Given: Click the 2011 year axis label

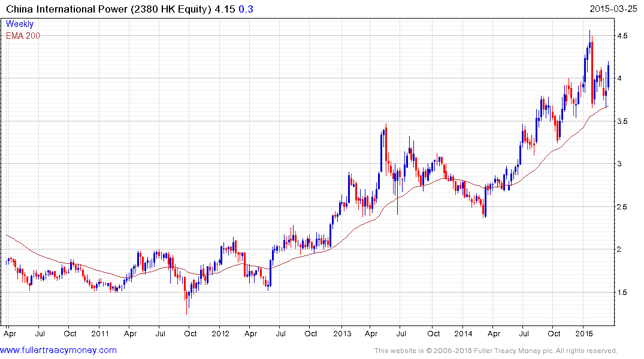Looking at the screenshot, I should [99, 333].
